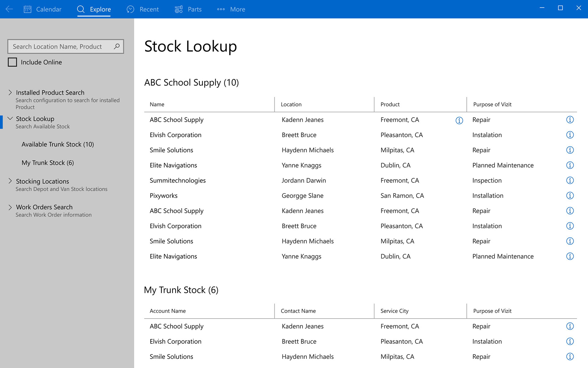Expand Work Orders Search chevron
The image size is (588, 368).
[10, 207]
